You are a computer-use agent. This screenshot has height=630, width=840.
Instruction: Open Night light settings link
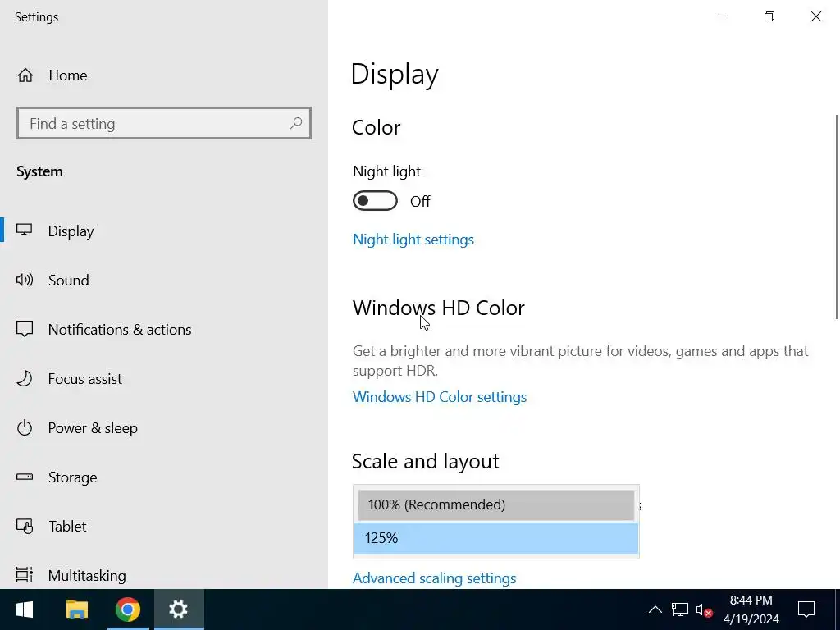[413, 240]
